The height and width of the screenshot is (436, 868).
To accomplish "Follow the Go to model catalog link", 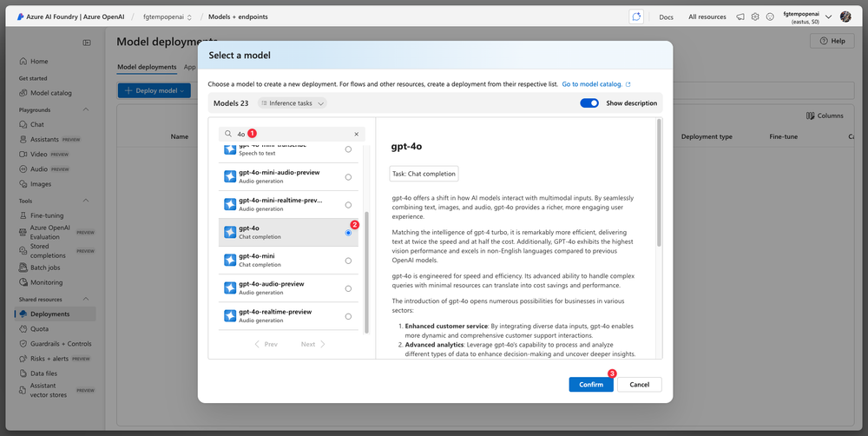I will (x=596, y=84).
